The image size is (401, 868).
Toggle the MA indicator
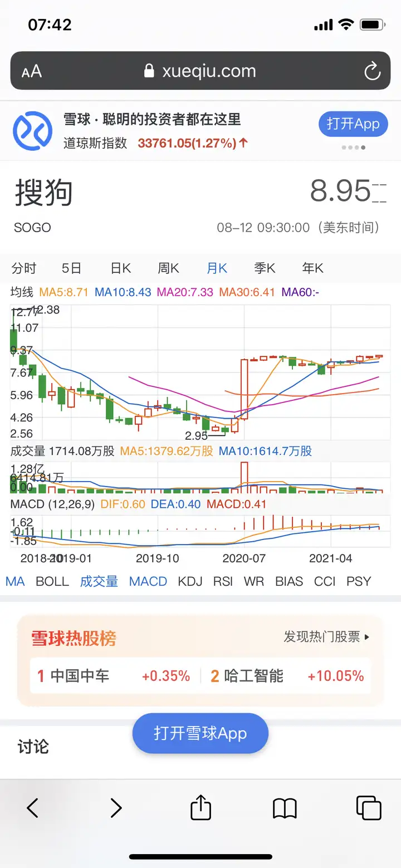tap(15, 581)
